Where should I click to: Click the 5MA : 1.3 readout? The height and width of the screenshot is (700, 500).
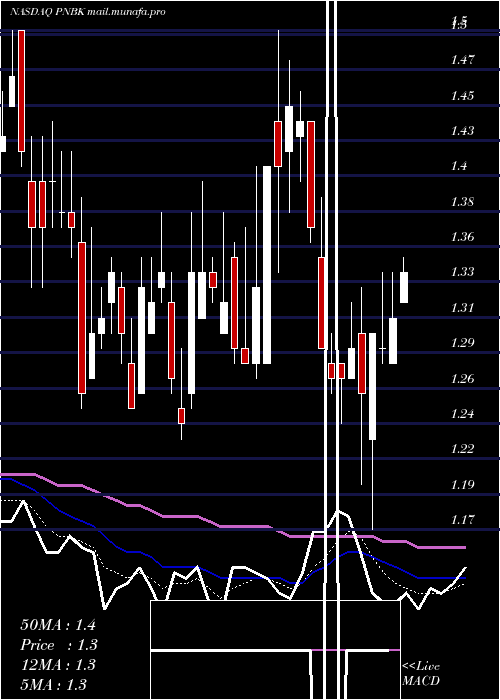point(53,684)
